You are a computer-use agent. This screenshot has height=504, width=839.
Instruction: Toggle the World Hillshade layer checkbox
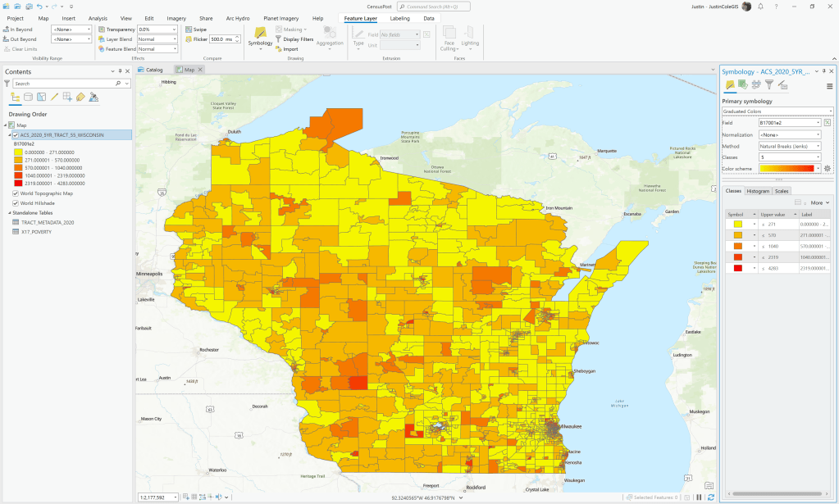[16, 202]
